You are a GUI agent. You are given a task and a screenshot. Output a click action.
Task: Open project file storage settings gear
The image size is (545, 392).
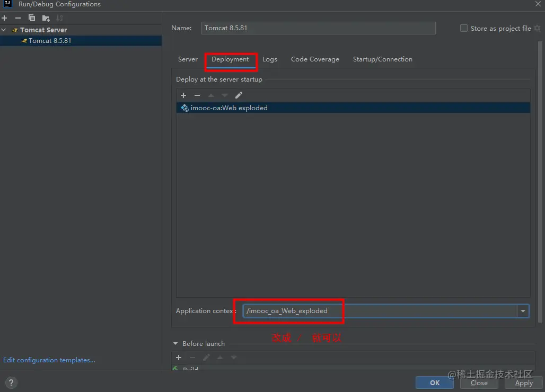[x=538, y=28]
